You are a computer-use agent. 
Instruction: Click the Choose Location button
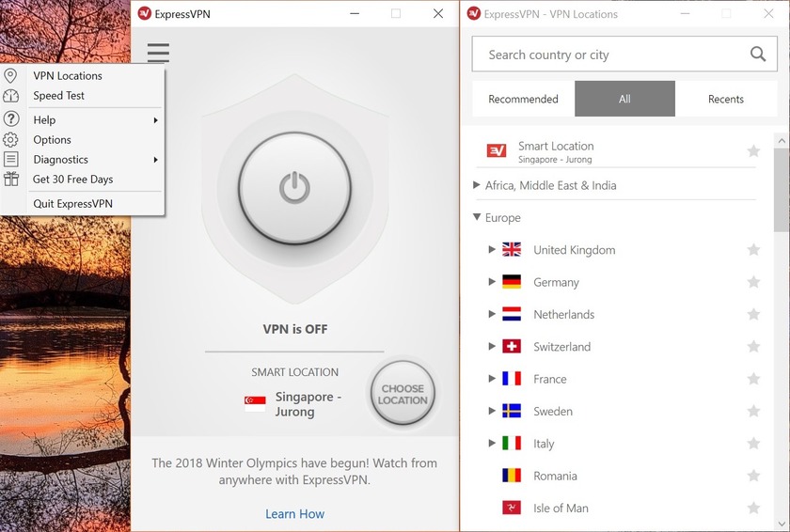[403, 394]
